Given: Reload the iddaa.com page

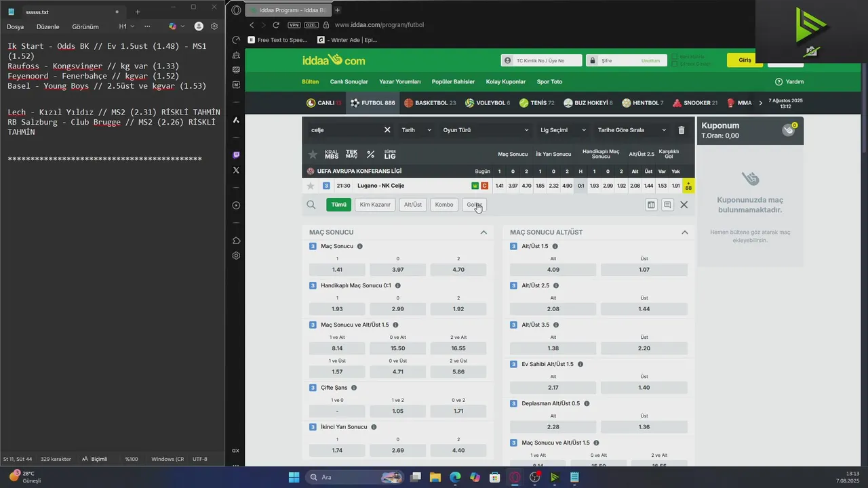Looking at the screenshot, I should (x=276, y=25).
